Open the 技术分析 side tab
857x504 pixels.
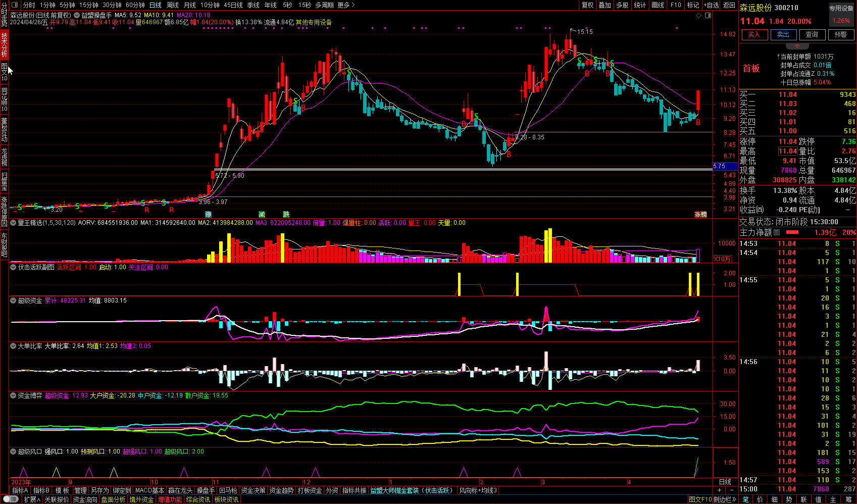tap(4, 45)
